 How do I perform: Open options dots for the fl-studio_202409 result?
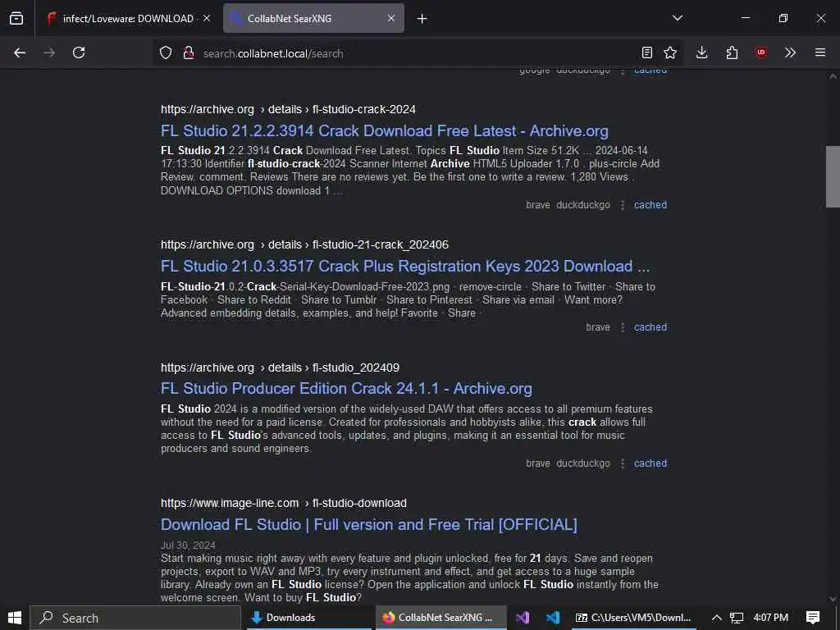pos(622,463)
